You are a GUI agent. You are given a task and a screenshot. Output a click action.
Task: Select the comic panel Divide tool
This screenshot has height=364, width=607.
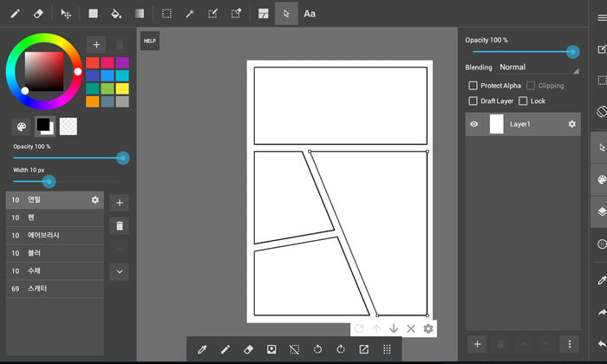click(x=264, y=14)
